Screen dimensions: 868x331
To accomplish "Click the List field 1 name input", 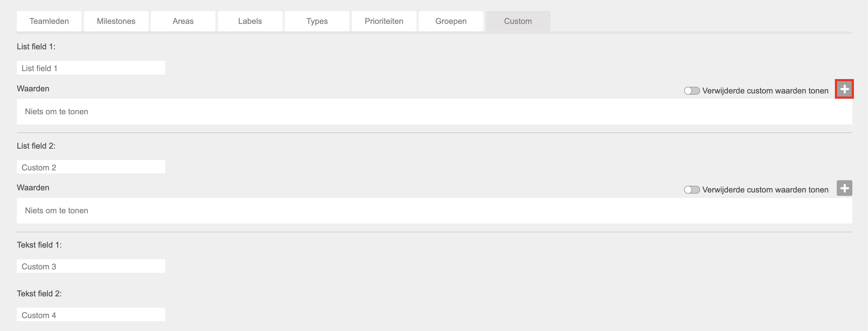I will [x=91, y=68].
